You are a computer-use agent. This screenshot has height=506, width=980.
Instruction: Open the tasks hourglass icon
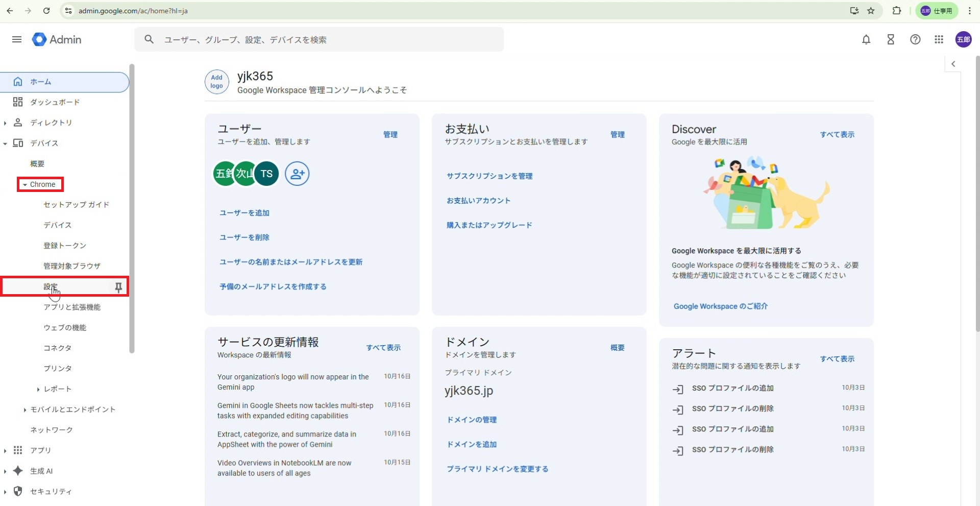[891, 39]
